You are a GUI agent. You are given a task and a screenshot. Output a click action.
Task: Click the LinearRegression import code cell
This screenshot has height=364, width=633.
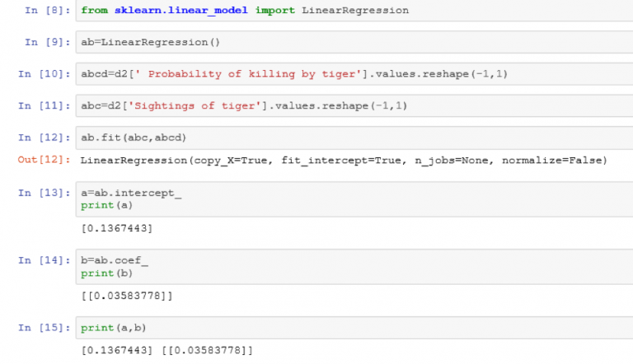[x=354, y=11]
